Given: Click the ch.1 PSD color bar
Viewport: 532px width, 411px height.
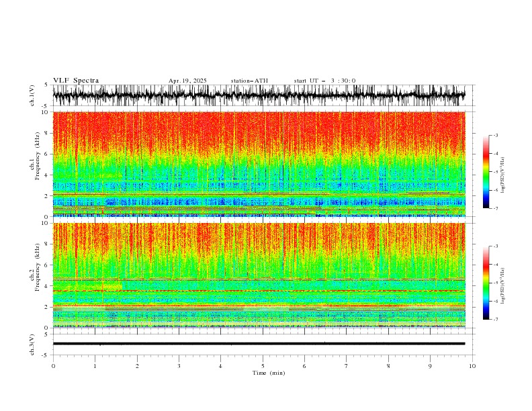Looking at the screenshot, I should click(486, 172).
